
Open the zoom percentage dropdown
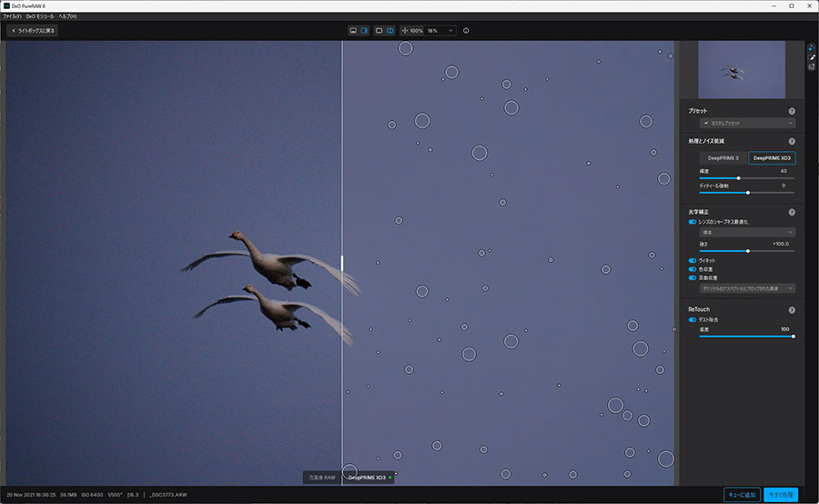pyautogui.click(x=440, y=30)
